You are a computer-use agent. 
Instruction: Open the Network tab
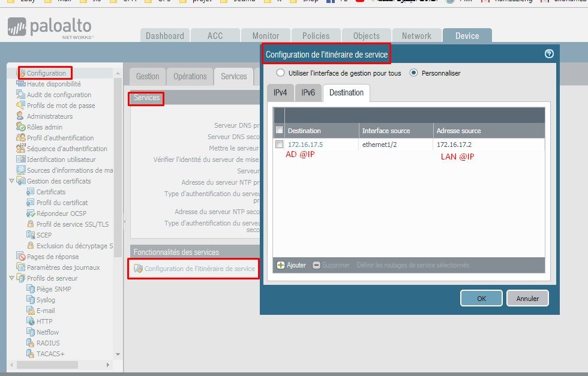pos(416,35)
